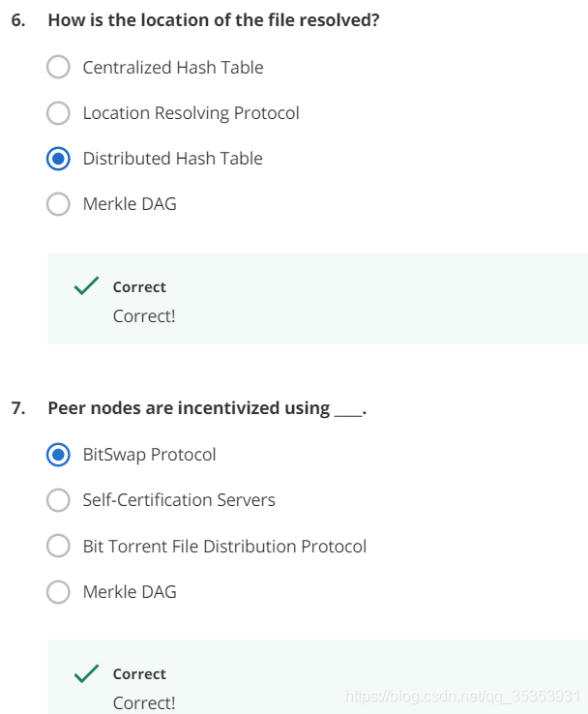
Task: Choose Self-Certification Servers radio button
Action: (x=58, y=500)
